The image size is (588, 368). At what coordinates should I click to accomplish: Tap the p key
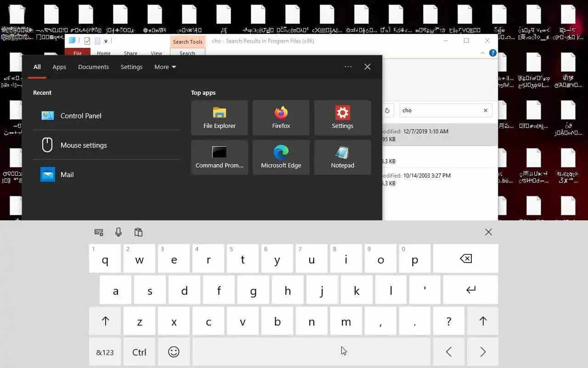tap(415, 259)
